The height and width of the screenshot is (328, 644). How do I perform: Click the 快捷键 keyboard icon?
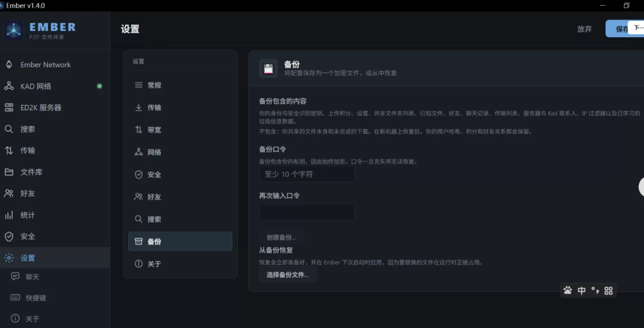click(x=15, y=297)
